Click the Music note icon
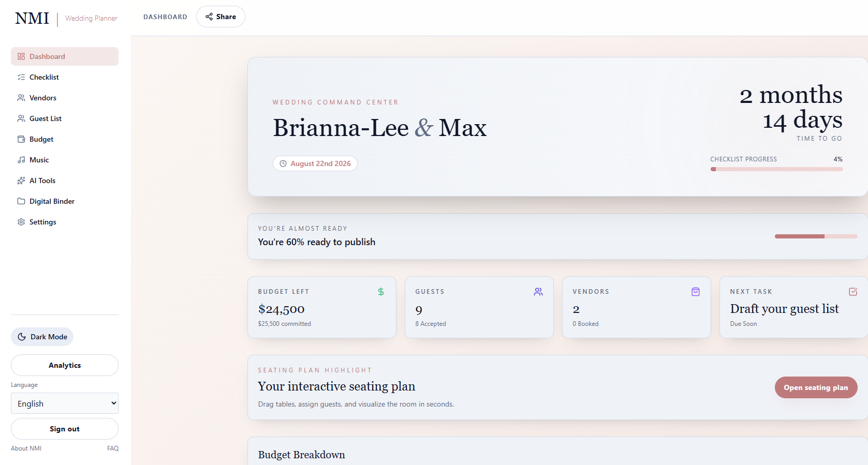Viewport: 868px width, 465px height. [21, 160]
